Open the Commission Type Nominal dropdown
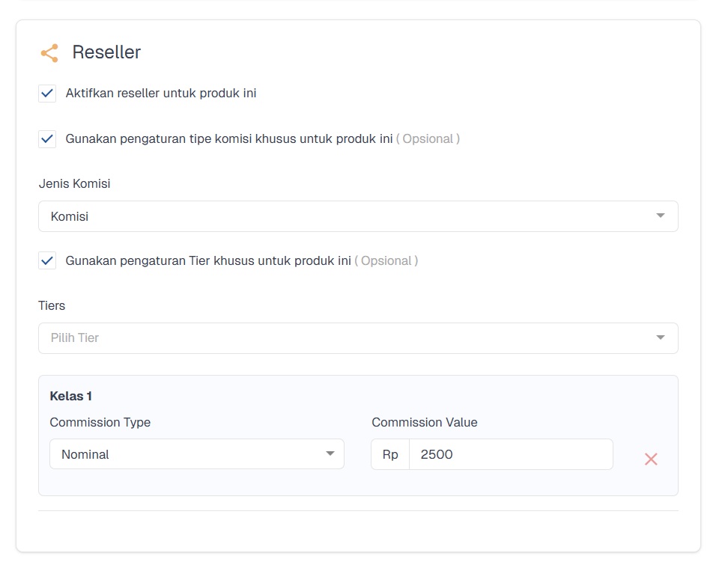This screenshot has width=728, height=562. (197, 454)
